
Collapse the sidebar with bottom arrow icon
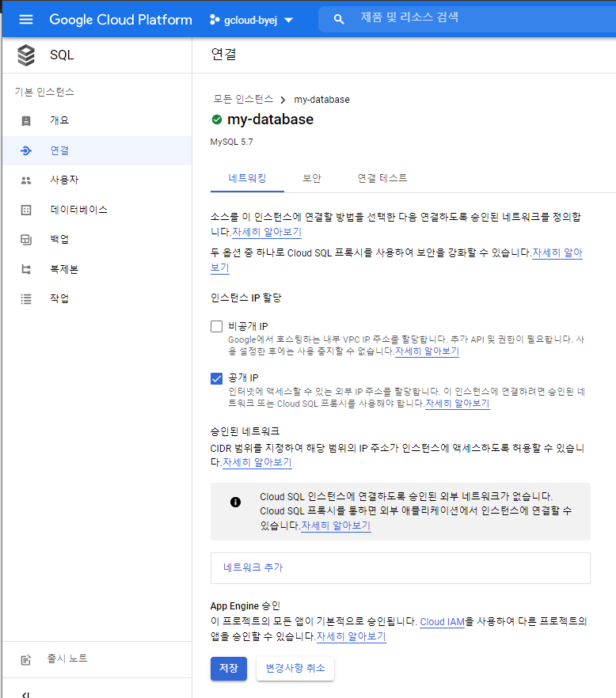(x=26, y=695)
